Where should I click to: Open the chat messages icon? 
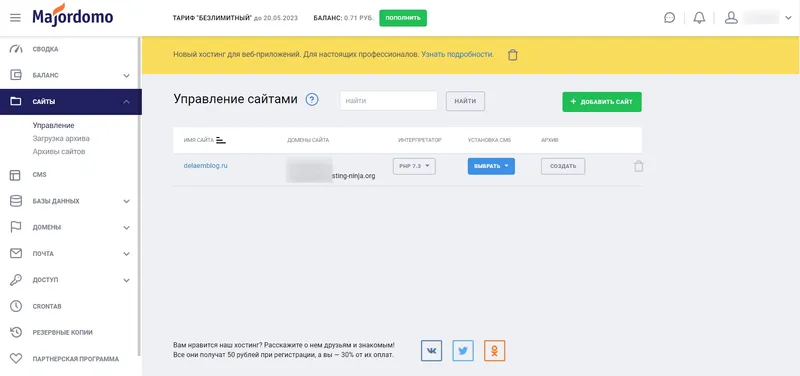(669, 18)
